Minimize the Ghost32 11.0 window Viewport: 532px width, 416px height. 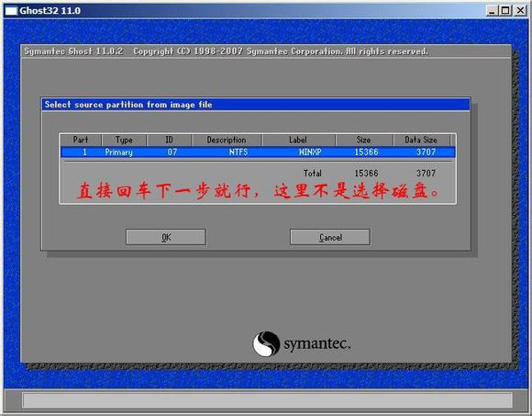(x=491, y=10)
